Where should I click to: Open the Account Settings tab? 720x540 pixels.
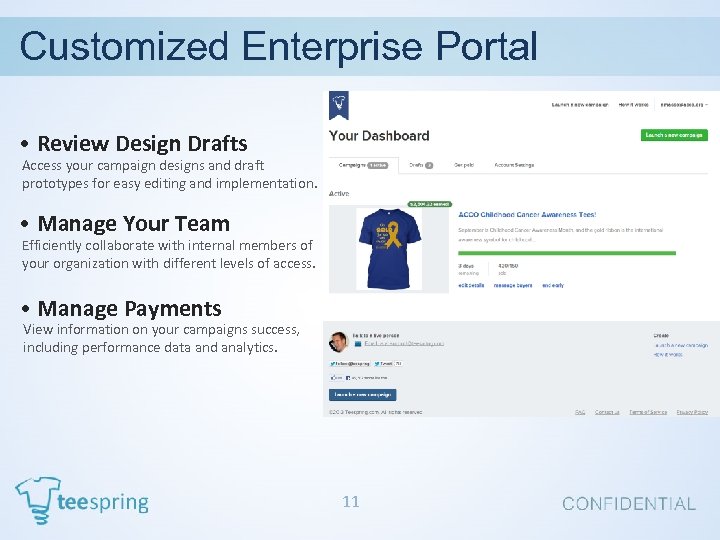coord(514,165)
